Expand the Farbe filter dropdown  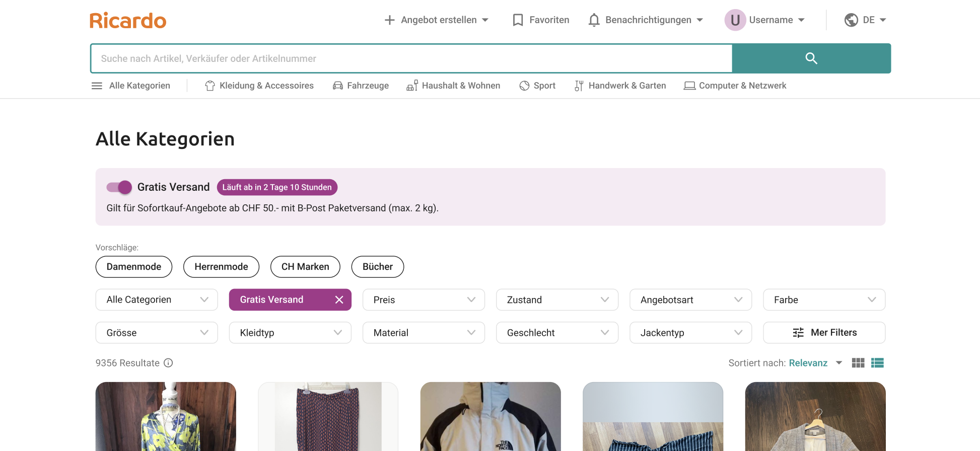tap(824, 300)
